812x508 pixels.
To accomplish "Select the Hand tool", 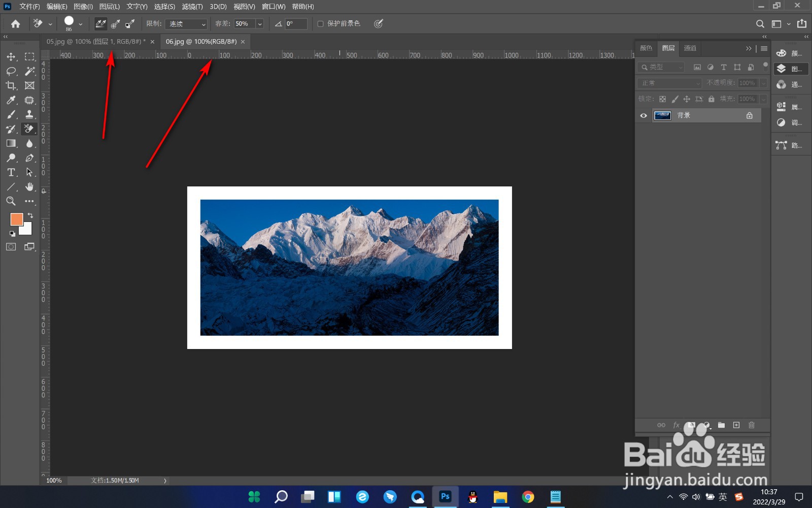I will [30, 187].
